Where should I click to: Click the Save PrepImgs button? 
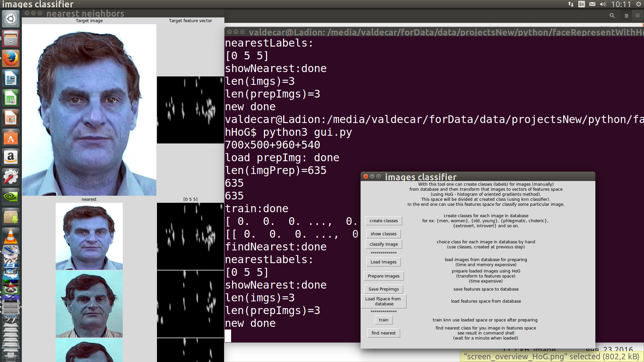point(383,289)
